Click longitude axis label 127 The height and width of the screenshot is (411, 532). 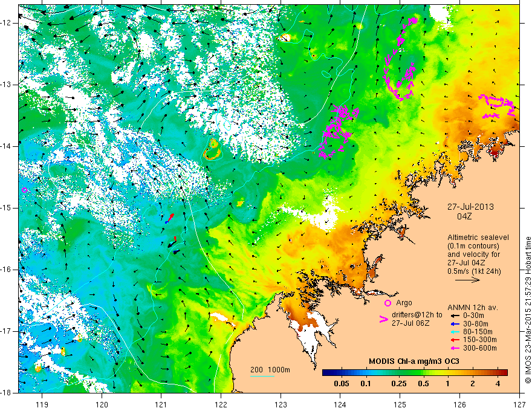pyautogui.click(x=519, y=404)
